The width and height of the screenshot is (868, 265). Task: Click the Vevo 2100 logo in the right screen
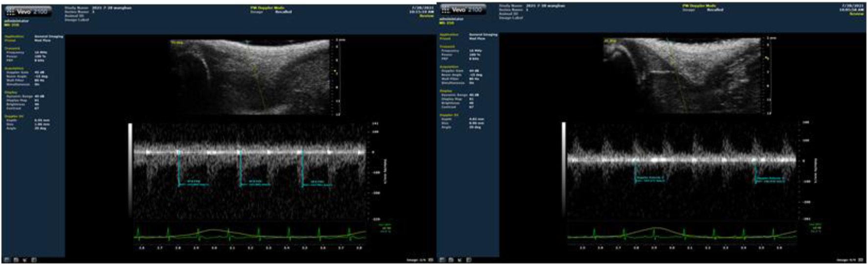coord(462,10)
